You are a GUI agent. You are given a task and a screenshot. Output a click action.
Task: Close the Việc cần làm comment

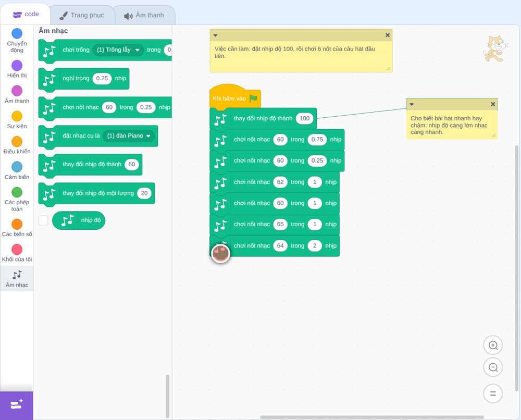click(388, 35)
